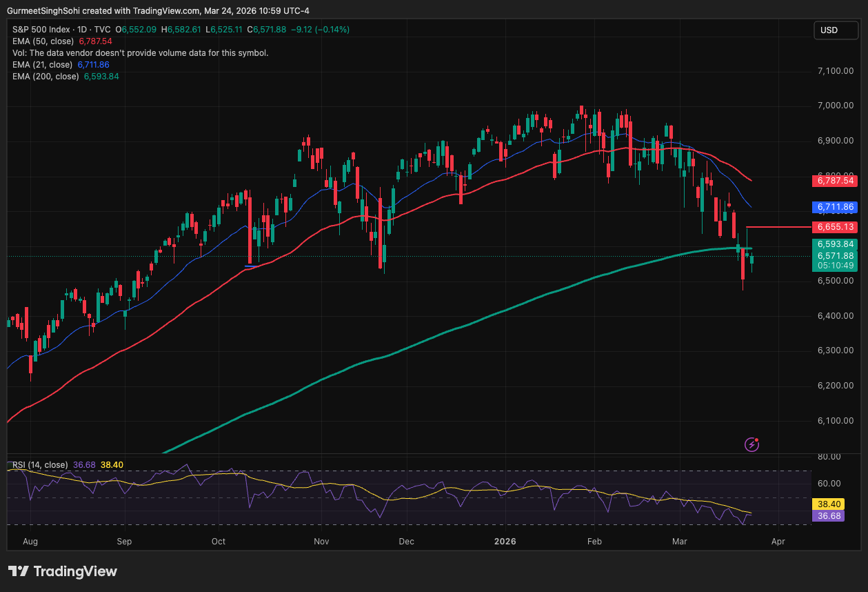Image resolution: width=868 pixels, height=592 pixels.
Task: Click the blue 6,711.86 price label
Action: pyautogui.click(x=835, y=207)
